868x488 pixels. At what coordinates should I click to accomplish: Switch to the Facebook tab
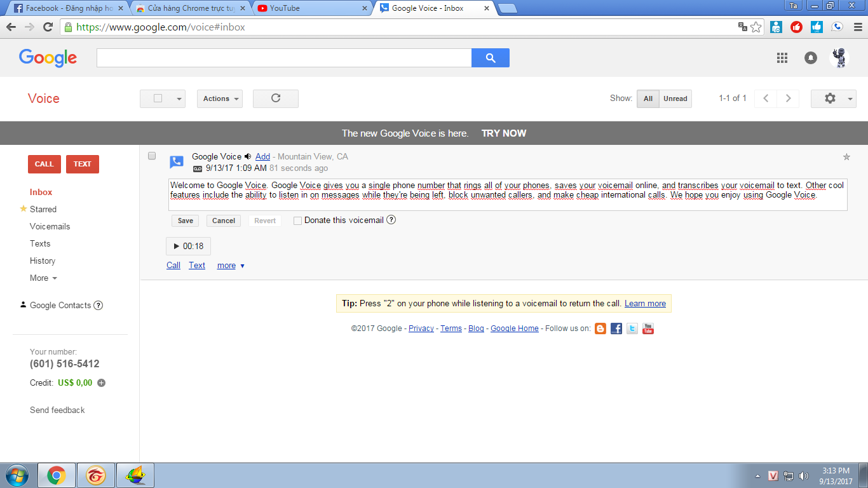(x=67, y=8)
